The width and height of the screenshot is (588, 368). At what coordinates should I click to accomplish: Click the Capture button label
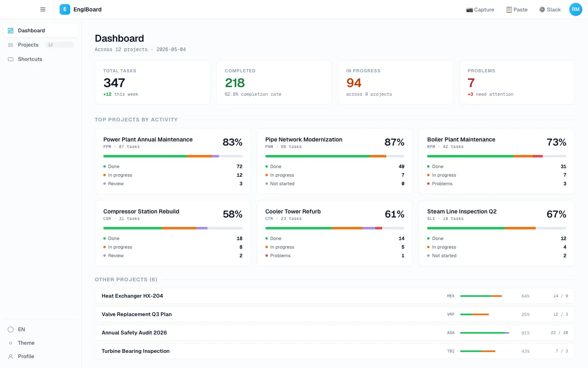click(484, 10)
